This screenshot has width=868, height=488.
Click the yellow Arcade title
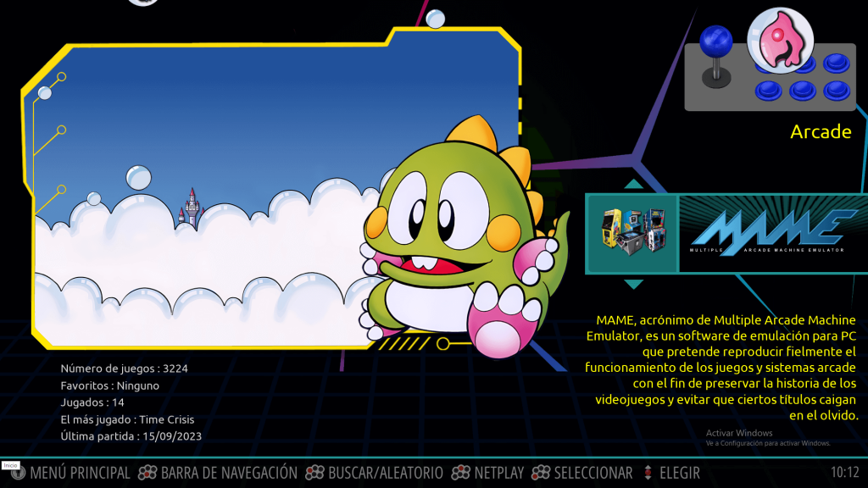coord(820,132)
